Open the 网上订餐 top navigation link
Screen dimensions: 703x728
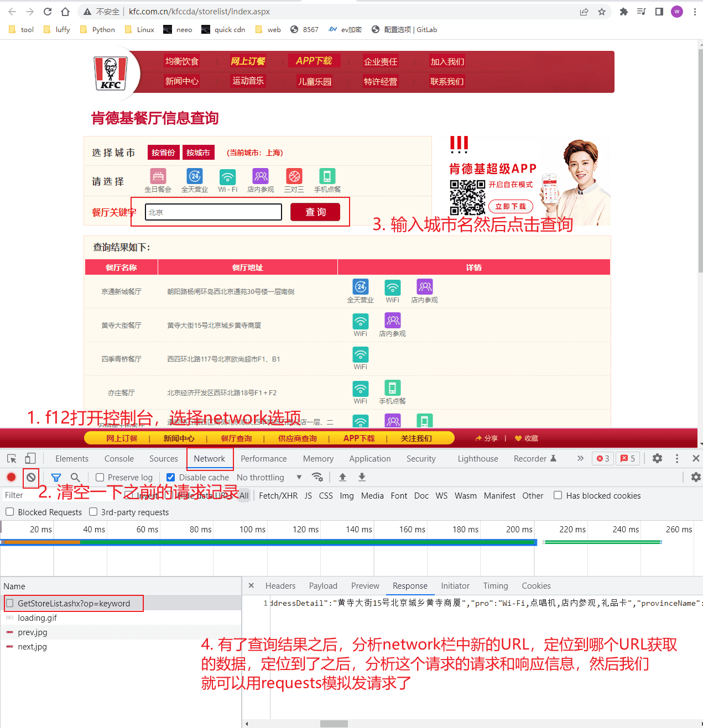pyautogui.click(x=248, y=61)
